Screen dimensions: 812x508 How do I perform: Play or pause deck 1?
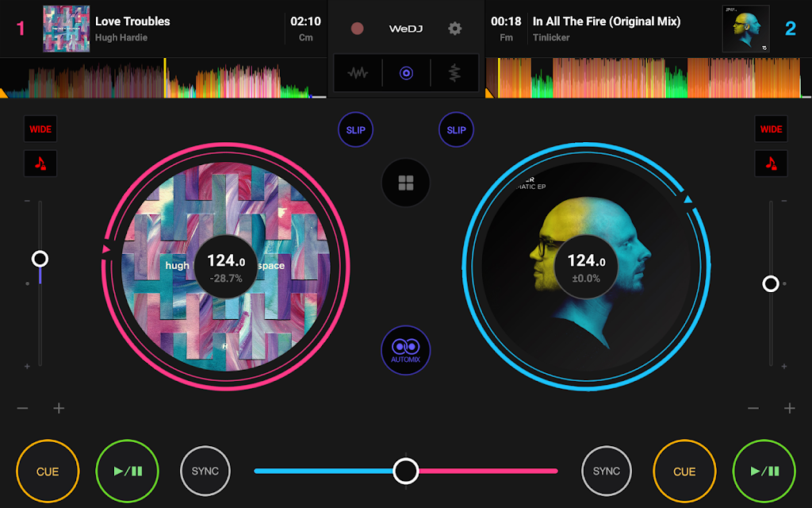[128, 471]
